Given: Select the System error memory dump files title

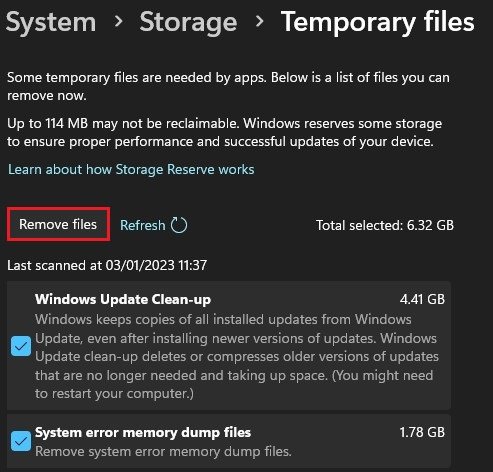Looking at the screenshot, I should pyautogui.click(x=143, y=432).
